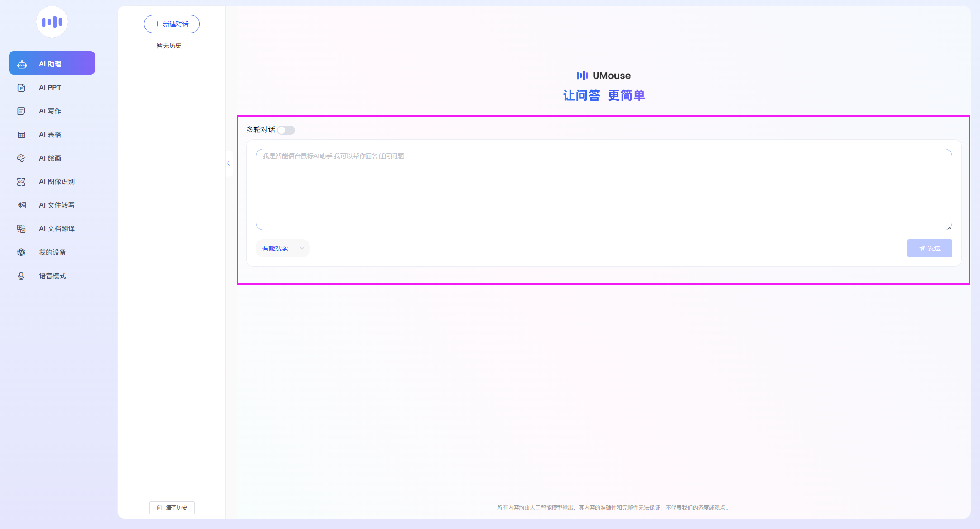Click the 新建对话 button
Screen dimensions: 980x529
coord(171,24)
